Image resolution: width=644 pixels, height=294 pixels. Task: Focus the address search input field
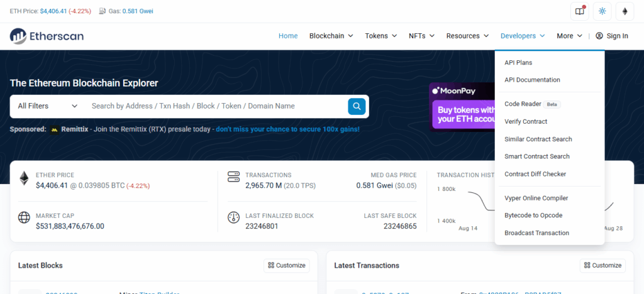click(216, 106)
